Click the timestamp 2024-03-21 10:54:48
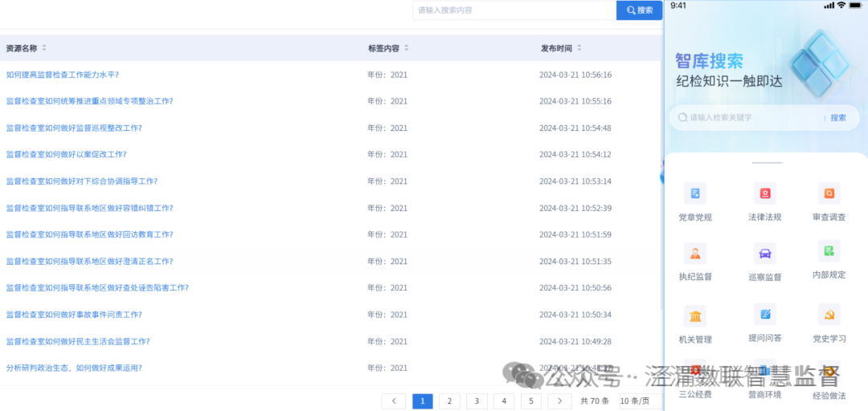This screenshot has width=868, height=411. pos(575,128)
